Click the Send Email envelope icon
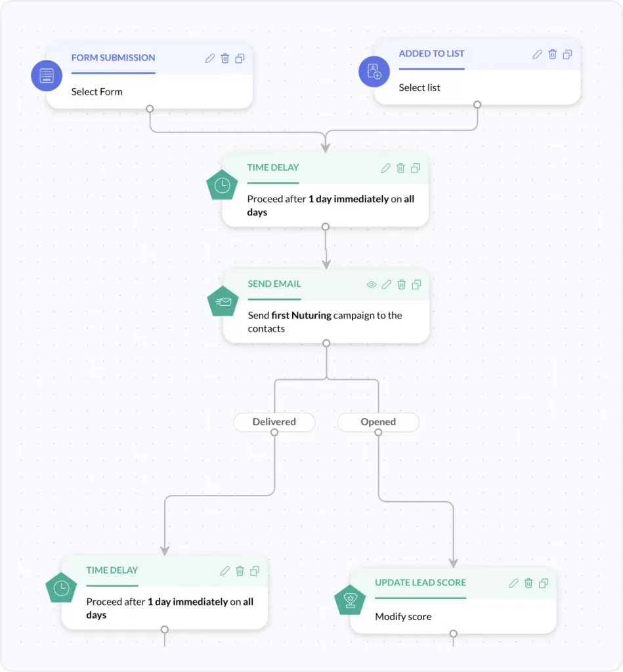623x672 pixels. coord(223,301)
